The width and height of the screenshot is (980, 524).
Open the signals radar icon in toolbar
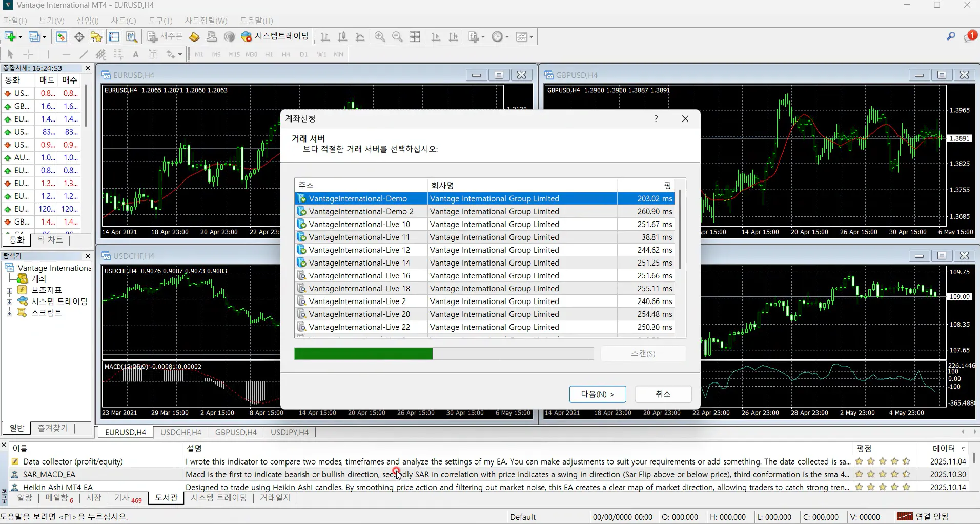tap(229, 36)
